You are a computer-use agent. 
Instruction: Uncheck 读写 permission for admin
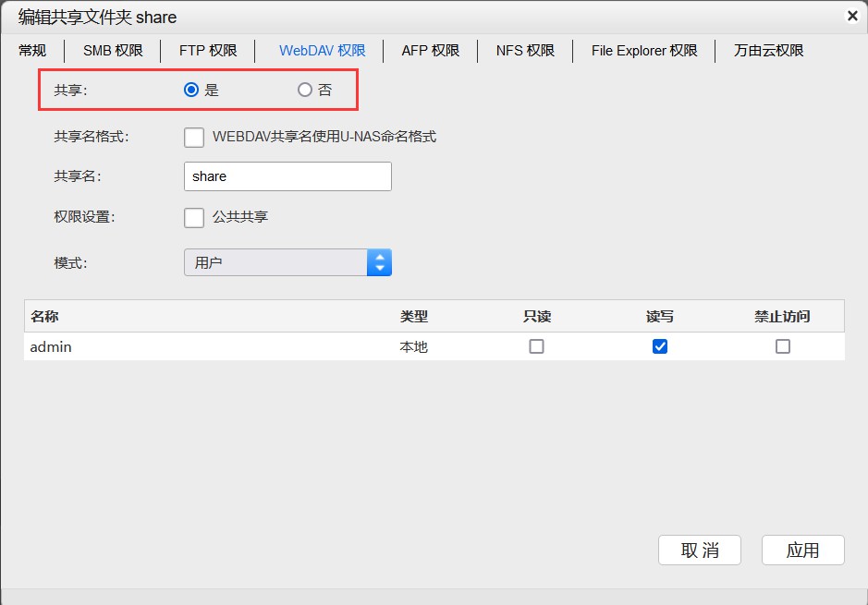click(660, 347)
